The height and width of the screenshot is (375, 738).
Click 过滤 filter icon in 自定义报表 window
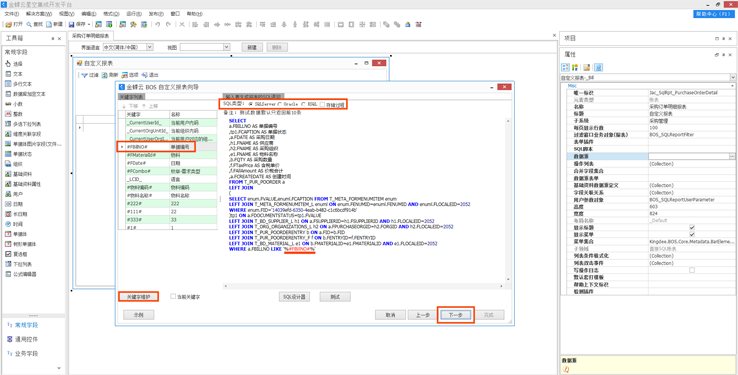point(90,75)
